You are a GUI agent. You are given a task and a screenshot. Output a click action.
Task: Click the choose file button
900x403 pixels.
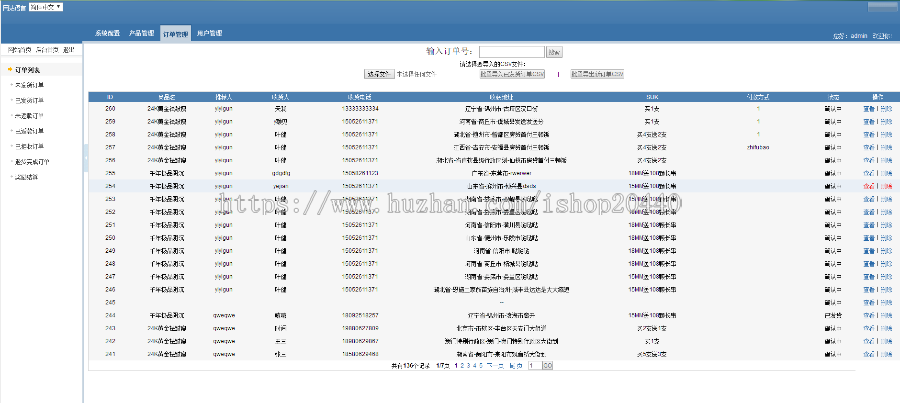(379, 74)
